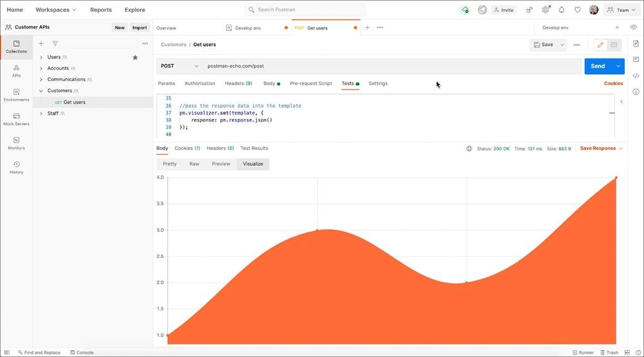Open the Develop env environment selector
This screenshot has height=357, width=644.
click(x=580, y=28)
